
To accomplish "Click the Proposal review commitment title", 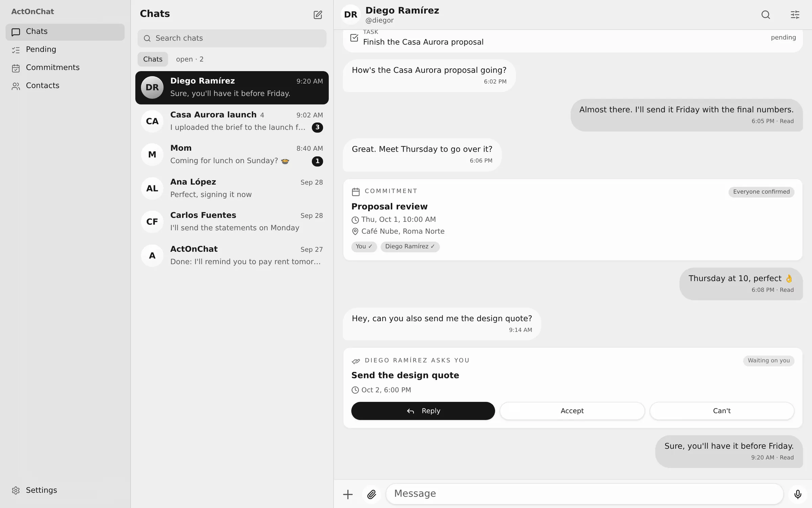I will pyautogui.click(x=389, y=207).
